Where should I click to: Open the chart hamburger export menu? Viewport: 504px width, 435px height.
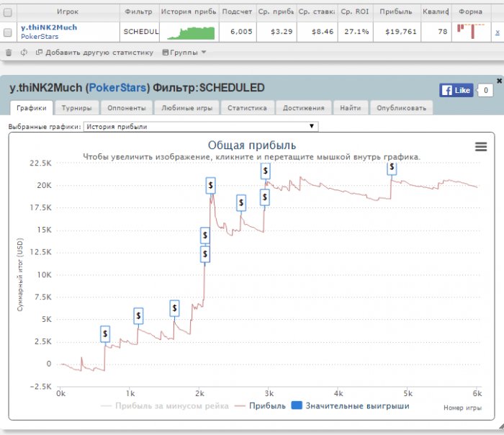click(x=481, y=147)
